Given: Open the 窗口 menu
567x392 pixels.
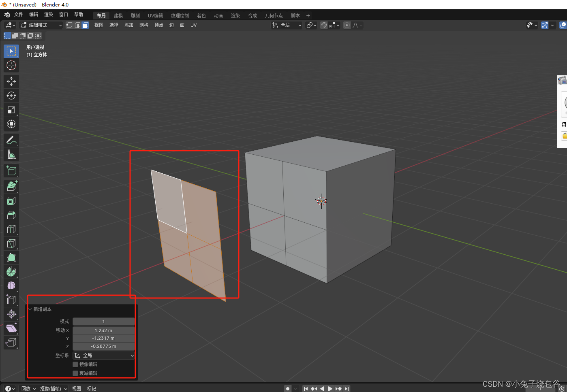Looking at the screenshot, I should (x=64, y=15).
